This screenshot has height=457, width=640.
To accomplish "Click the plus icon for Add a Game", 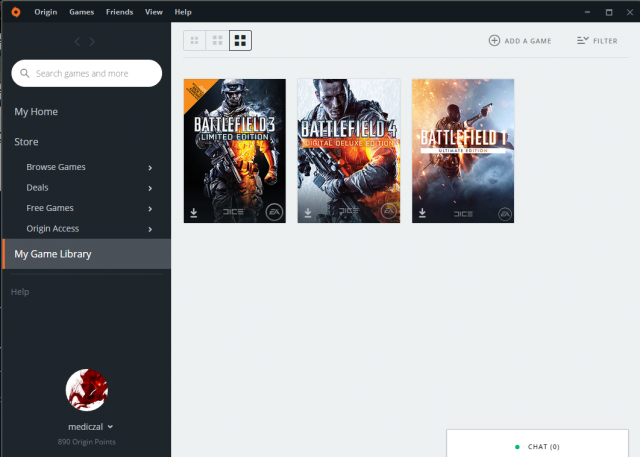I will (494, 40).
